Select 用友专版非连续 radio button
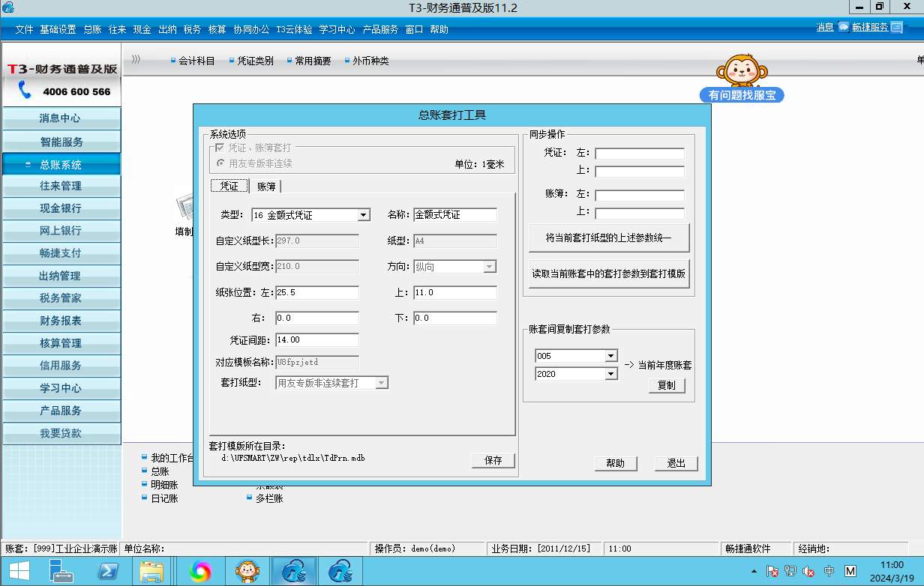924x586 pixels. click(x=220, y=163)
